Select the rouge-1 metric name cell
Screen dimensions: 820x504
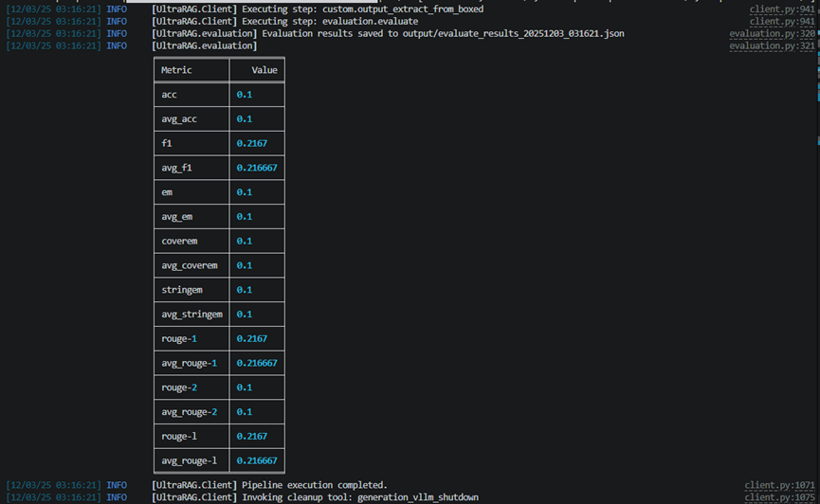[x=191, y=339]
